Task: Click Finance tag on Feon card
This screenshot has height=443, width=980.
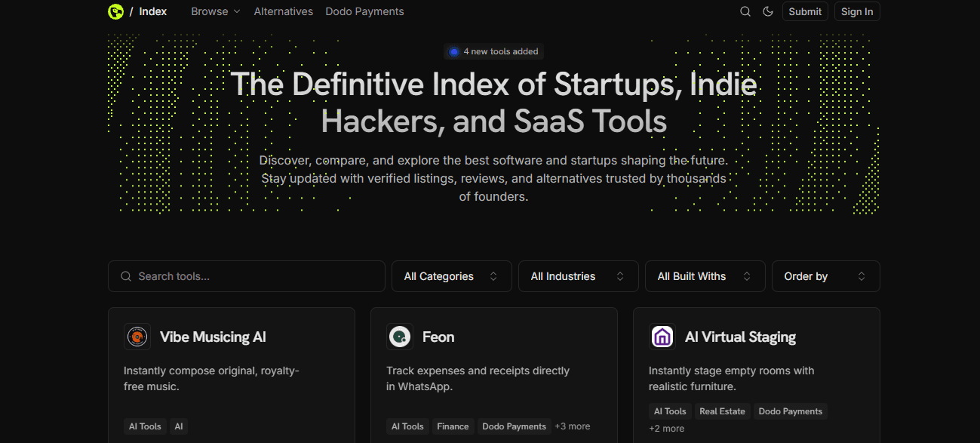Action: tap(453, 426)
